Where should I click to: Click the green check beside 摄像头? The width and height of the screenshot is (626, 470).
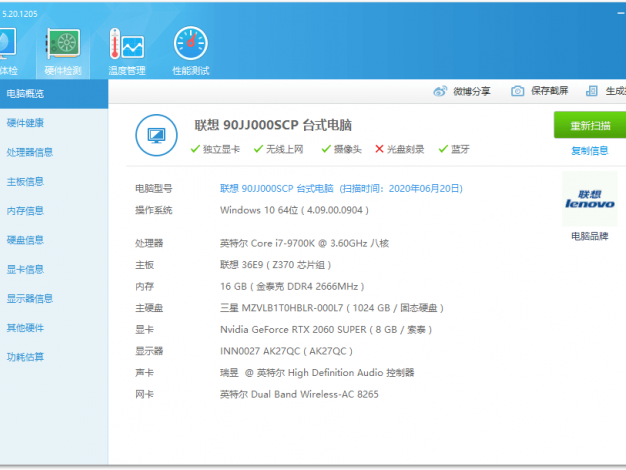326,149
